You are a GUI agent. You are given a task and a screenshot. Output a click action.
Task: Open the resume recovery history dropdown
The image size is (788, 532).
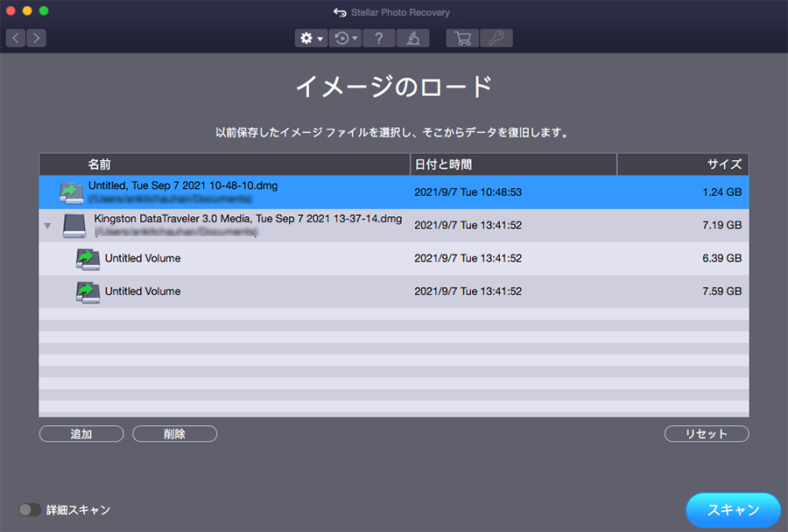345,38
